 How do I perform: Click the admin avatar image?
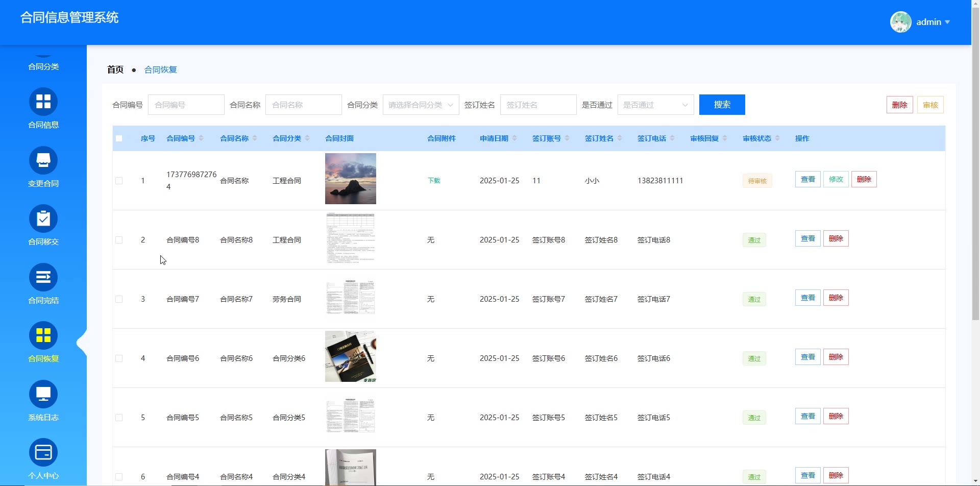[900, 22]
